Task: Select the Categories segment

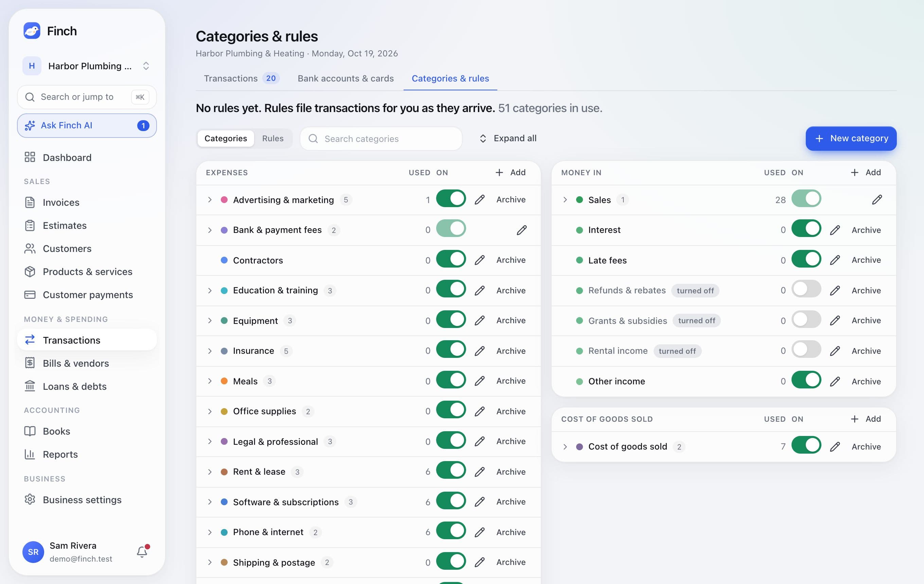Action: [x=226, y=139]
